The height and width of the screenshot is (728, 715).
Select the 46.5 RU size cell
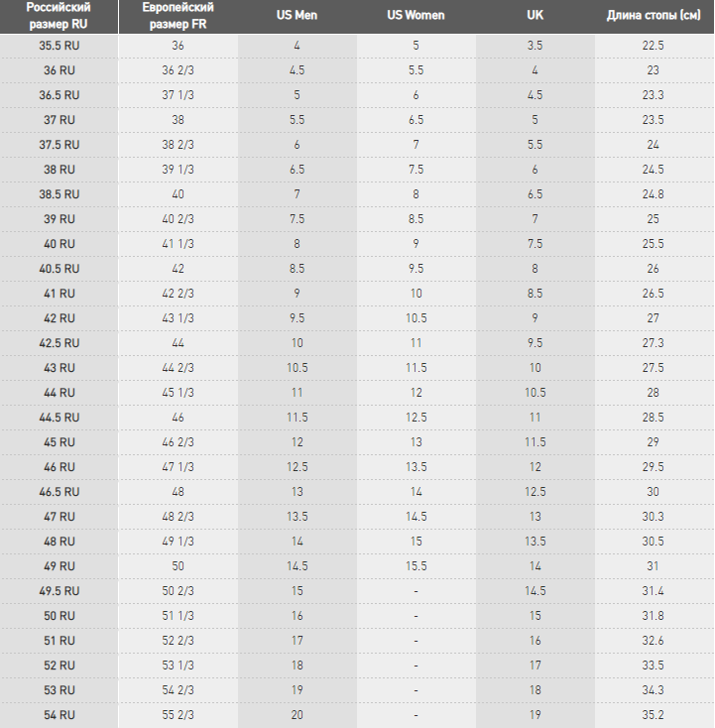(x=59, y=492)
